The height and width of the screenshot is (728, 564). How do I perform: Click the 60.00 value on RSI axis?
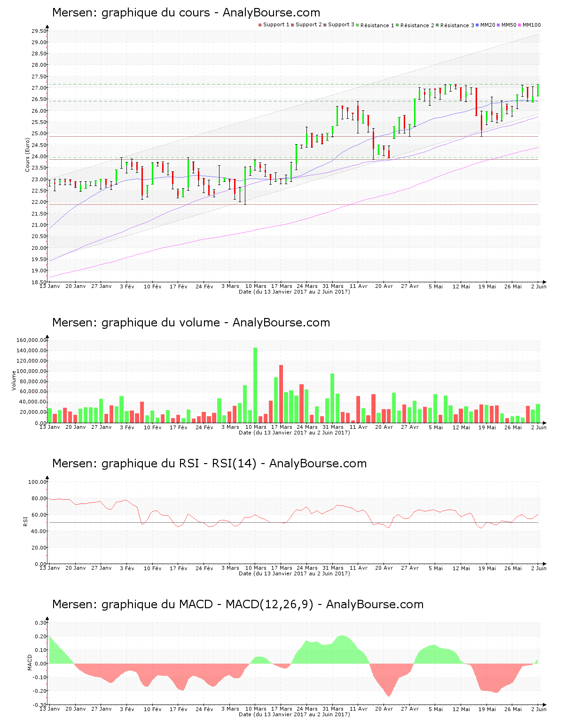[x=39, y=515]
